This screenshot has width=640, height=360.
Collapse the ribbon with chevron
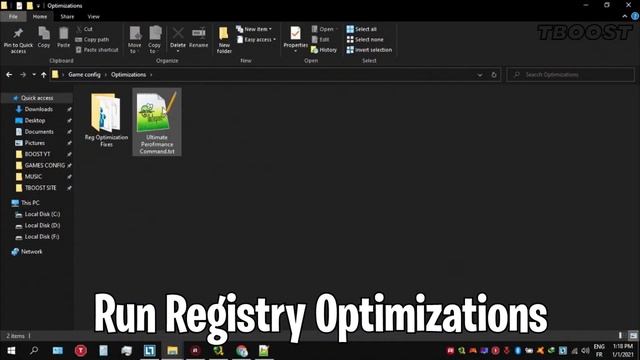click(x=624, y=17)
